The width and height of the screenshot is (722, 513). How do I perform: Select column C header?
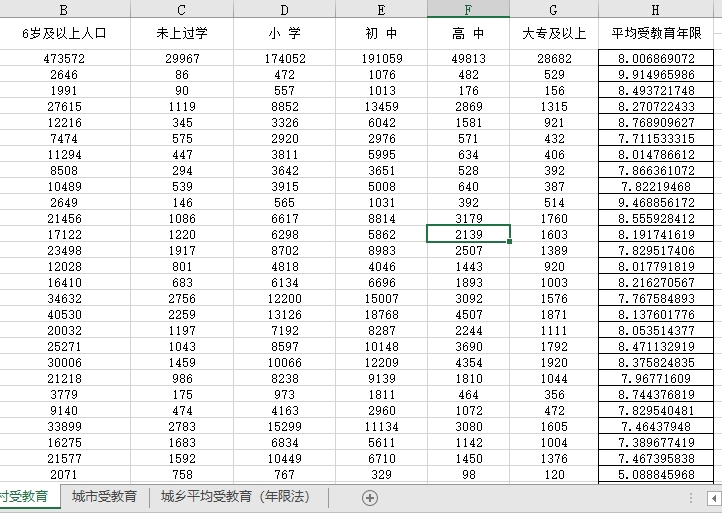(182, 9)
